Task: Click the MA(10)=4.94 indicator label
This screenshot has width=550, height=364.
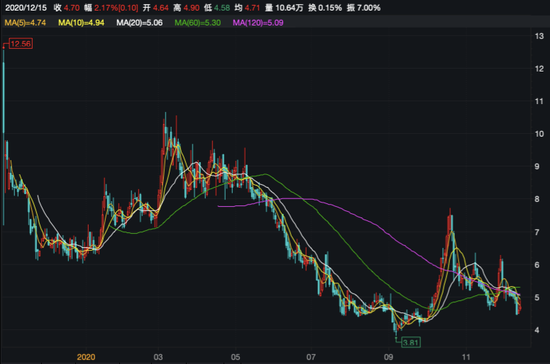Action: pyautogui.click(x=81, y=23)
